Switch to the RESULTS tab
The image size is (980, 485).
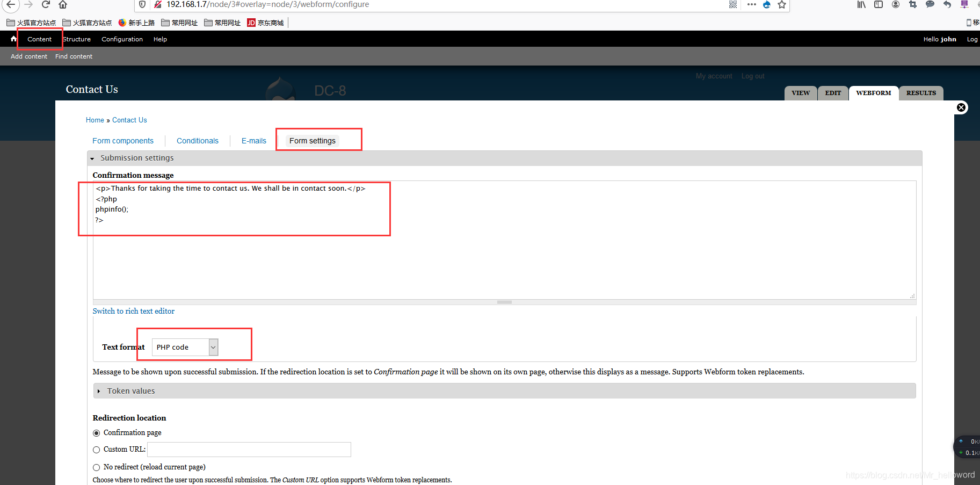[921, 93]
